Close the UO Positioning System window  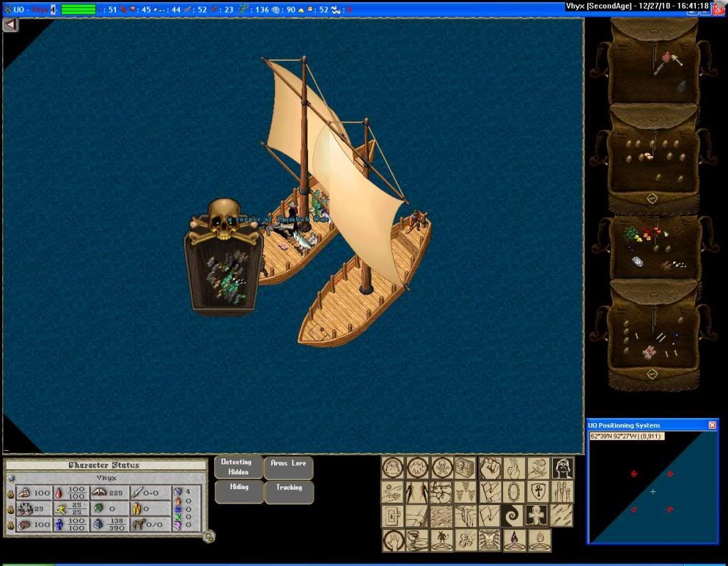(x=712, y=425)
